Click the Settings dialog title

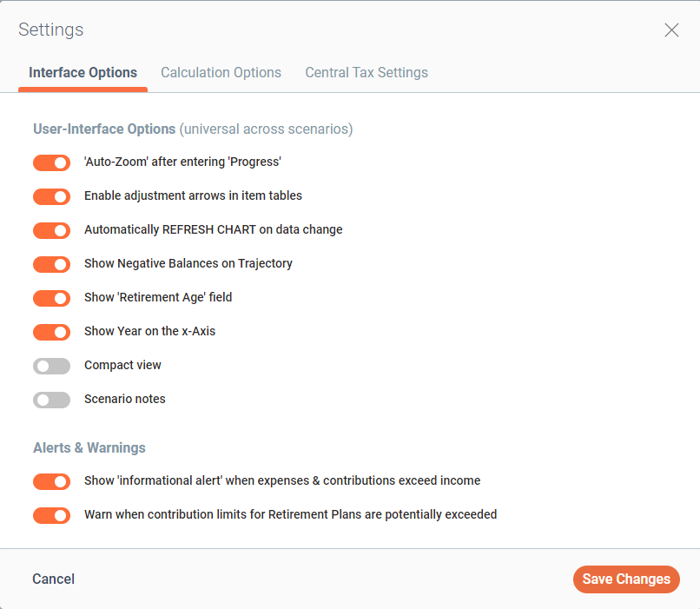tap(50, 30)
